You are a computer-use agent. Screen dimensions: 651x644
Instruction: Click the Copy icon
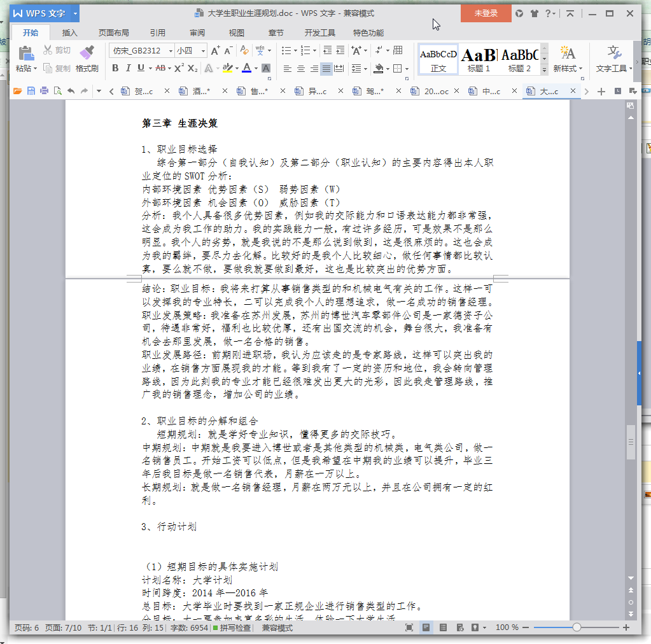pos(48,68)
